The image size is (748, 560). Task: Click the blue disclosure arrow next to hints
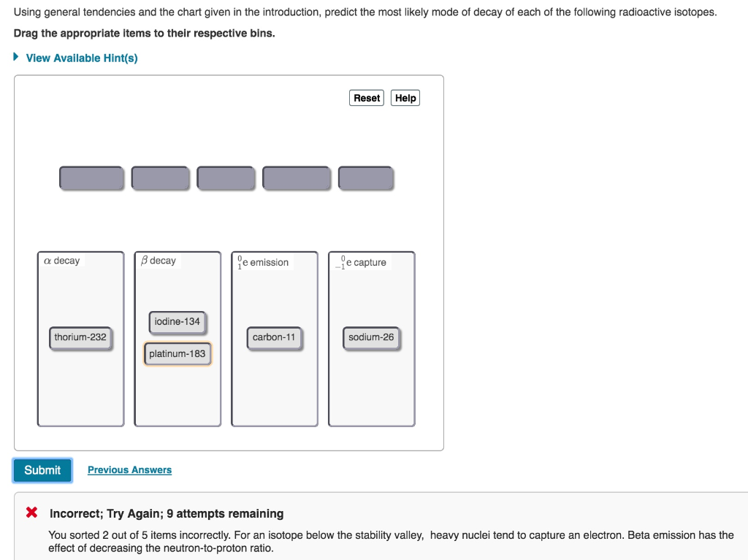click(x=16, y=58)
